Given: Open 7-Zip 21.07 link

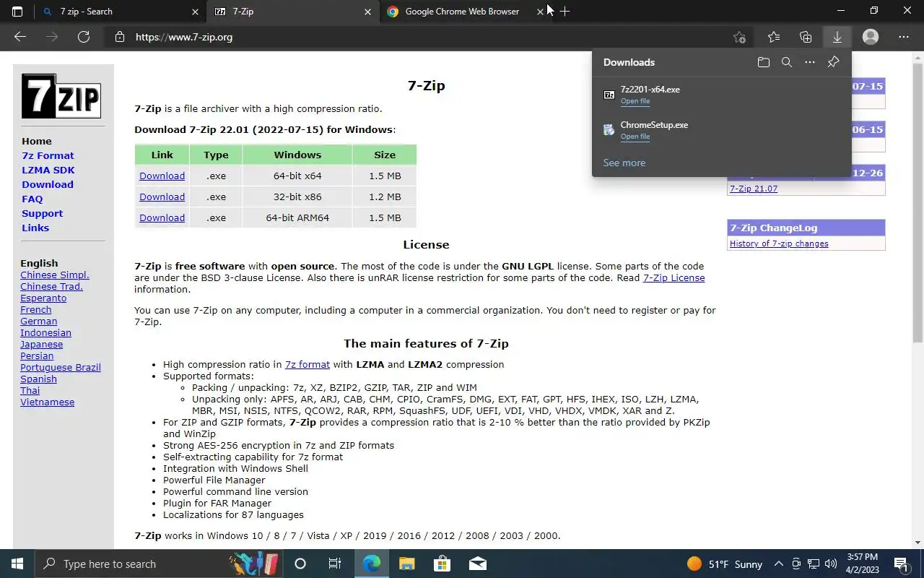Looking at the screenshot, I should point(754,189).
